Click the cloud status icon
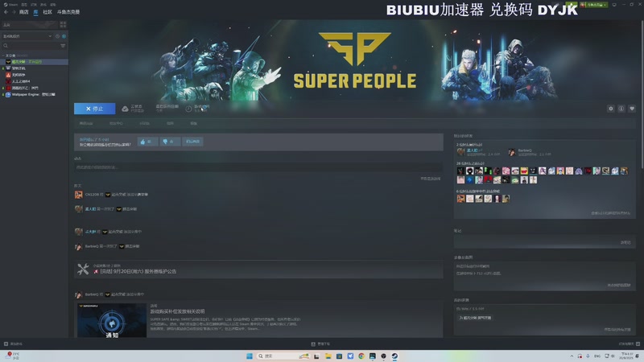 coord(125,109)
